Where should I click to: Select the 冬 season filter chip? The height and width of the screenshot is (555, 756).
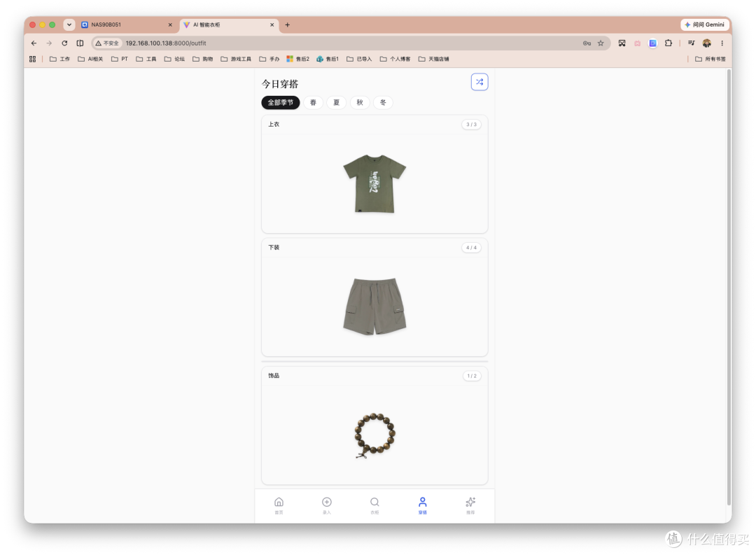(x=383, y=102)
